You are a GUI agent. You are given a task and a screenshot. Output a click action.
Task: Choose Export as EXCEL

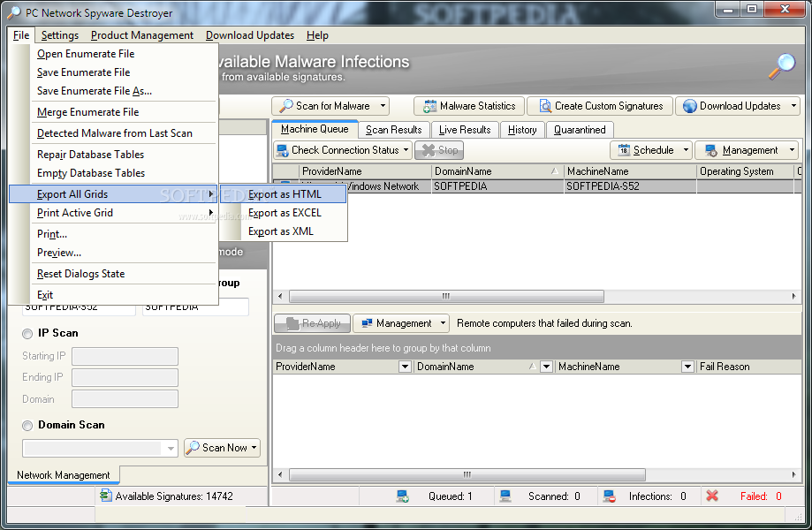coord(284,213)
